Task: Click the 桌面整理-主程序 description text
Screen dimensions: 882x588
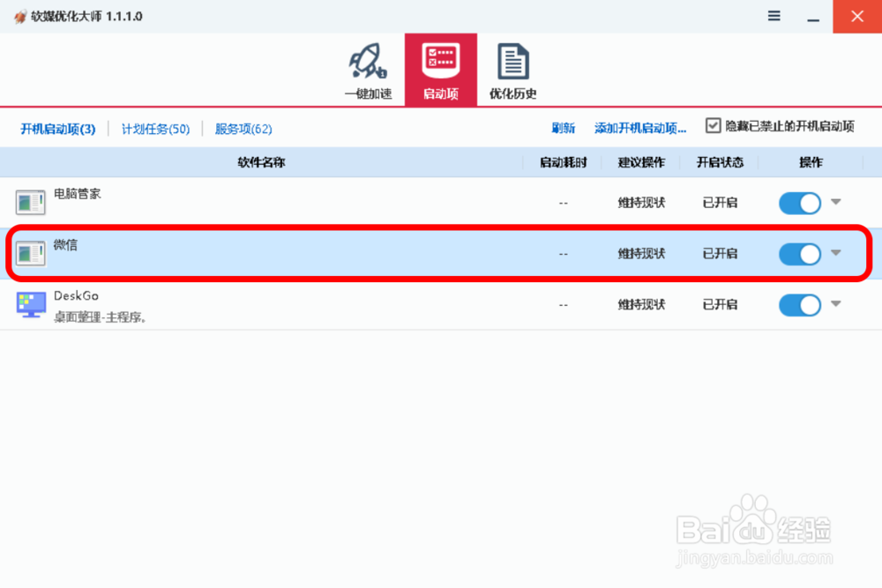Action: [101, 317]
